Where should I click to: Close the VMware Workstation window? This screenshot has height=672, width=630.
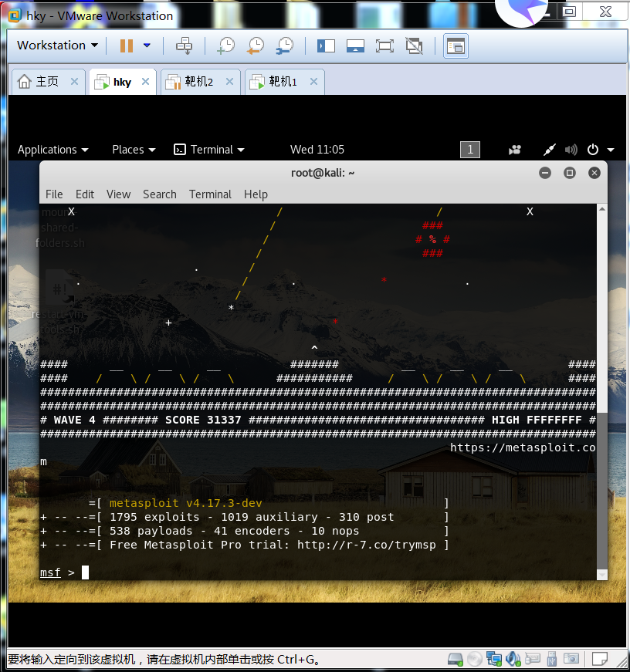605,12
